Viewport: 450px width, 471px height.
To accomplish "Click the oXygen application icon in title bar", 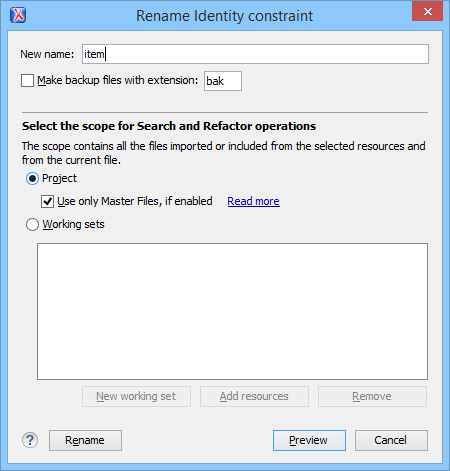I will [18, 15].
